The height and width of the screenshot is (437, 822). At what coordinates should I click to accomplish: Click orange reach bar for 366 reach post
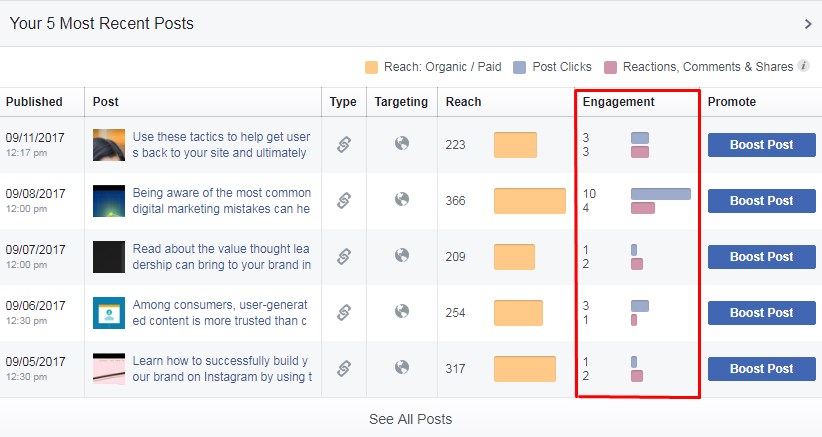(x=530, y=201)
